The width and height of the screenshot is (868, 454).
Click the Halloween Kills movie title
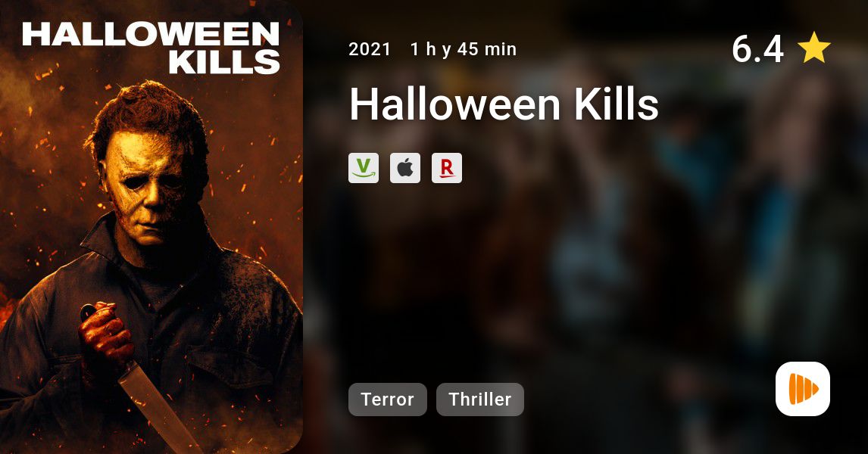(x=504, y=104)
